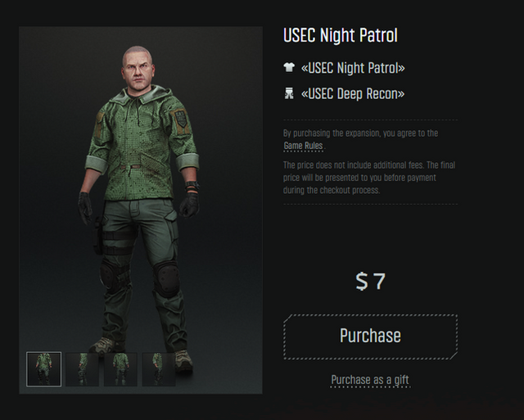Click the t-shirt icon beside USEC Night Patrol
Screen dimensions: 524x420
pos(289,69)
